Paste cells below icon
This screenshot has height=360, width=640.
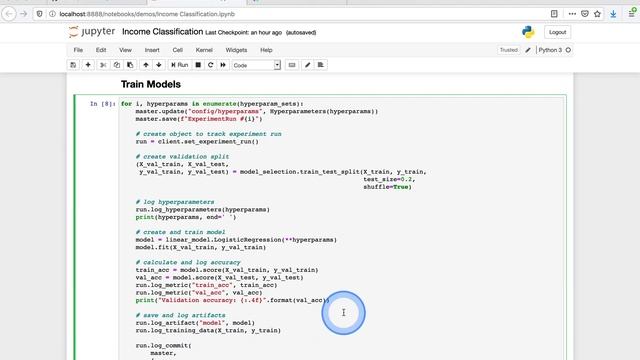click(130, 65)
